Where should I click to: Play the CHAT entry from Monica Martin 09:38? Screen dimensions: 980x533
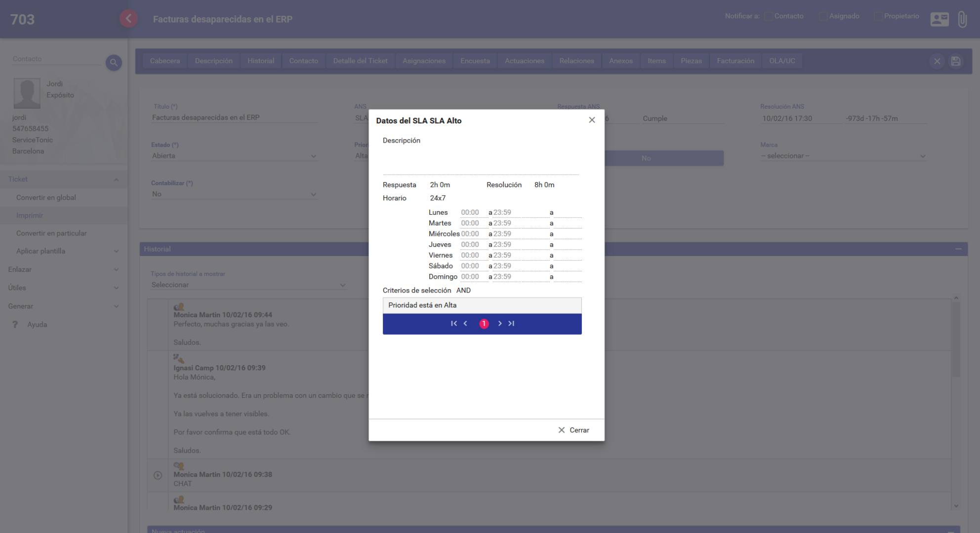(158, 475)
